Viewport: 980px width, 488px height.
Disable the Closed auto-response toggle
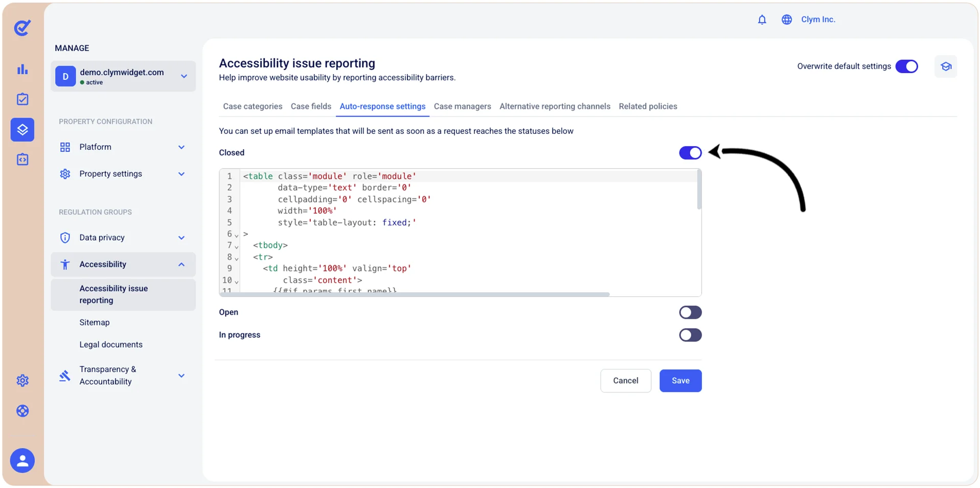tap(690, 153)
